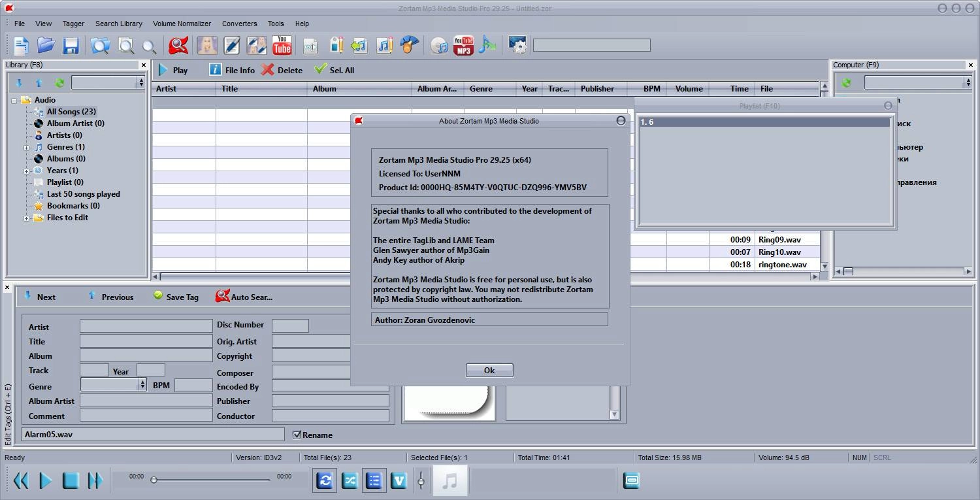Select Bookmarks (0) in Library tree
The width and height of the screenshot is (980, 500).
tap(73, 206)
